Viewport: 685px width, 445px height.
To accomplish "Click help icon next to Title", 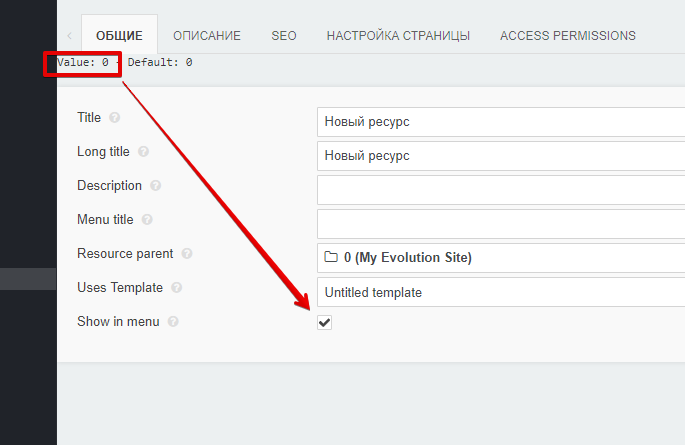I will [x=114, y=117].
